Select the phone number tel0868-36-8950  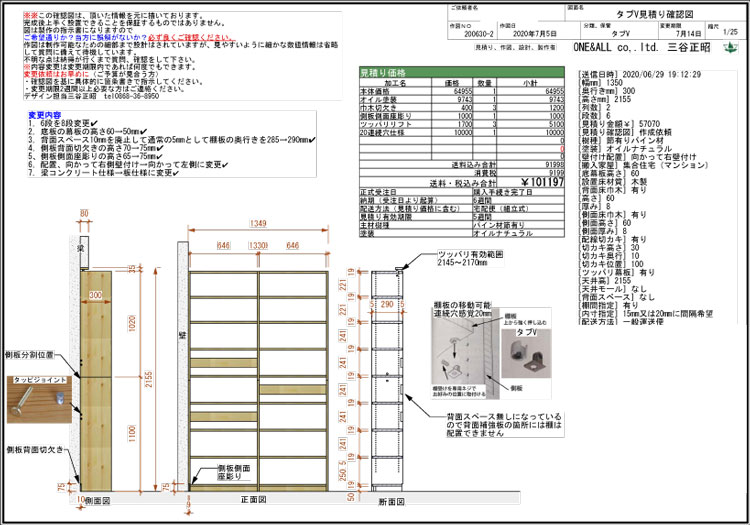click(x=132, y=96)
